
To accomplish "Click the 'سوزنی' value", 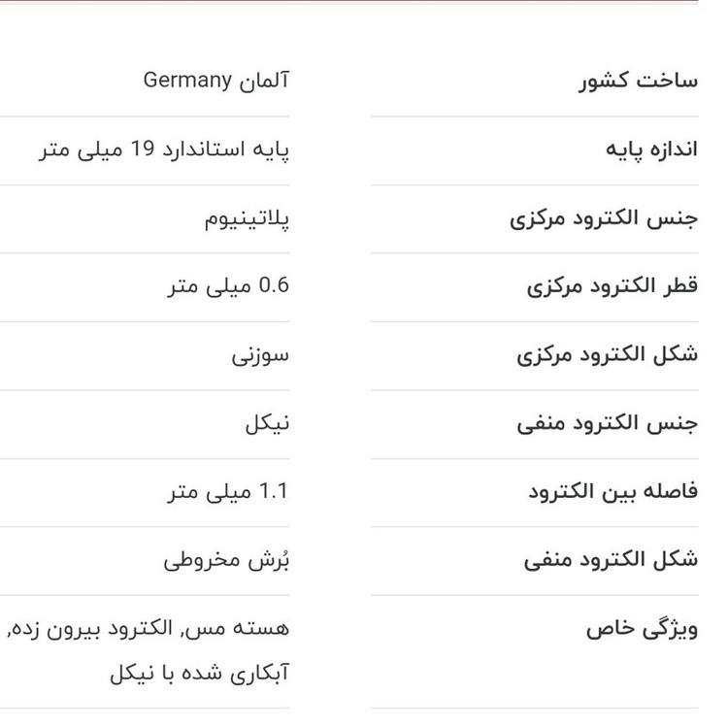I will (260, 355).
